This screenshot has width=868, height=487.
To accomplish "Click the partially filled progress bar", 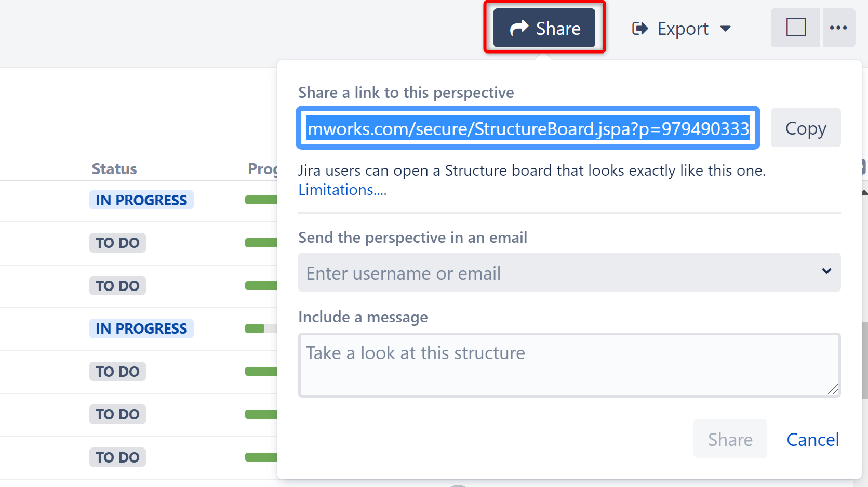I will pyautogui.click(x=261, y=328).
